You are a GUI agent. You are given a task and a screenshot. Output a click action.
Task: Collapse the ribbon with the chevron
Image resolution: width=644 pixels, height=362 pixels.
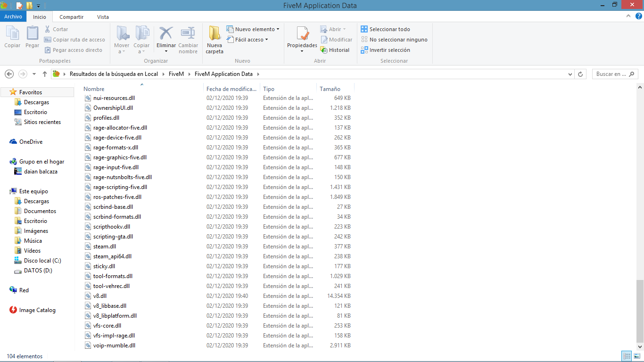628,16
